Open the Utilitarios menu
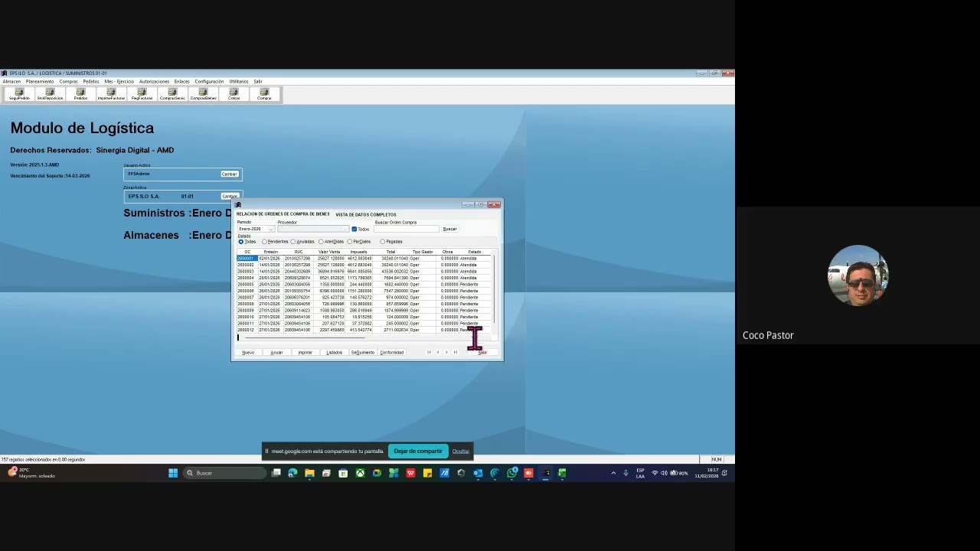This screenshot has height=551, width=980. point(239,81)
